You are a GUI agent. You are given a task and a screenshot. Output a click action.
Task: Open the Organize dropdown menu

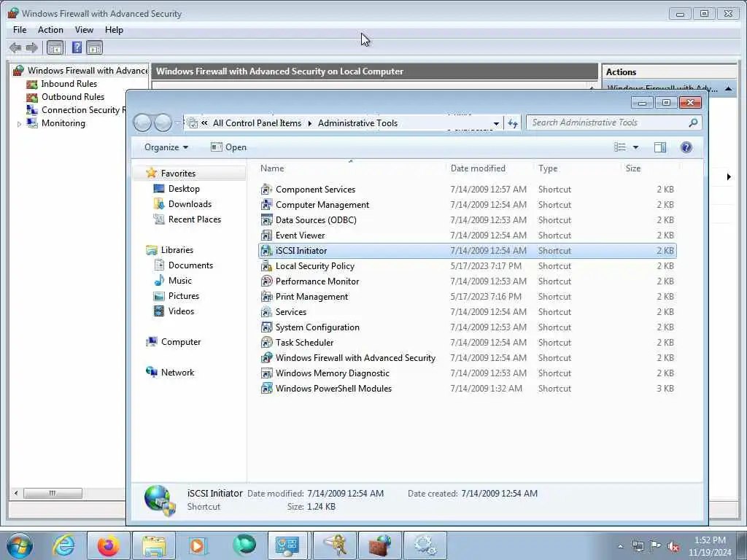pyautogui.click(x=166, y=147)
